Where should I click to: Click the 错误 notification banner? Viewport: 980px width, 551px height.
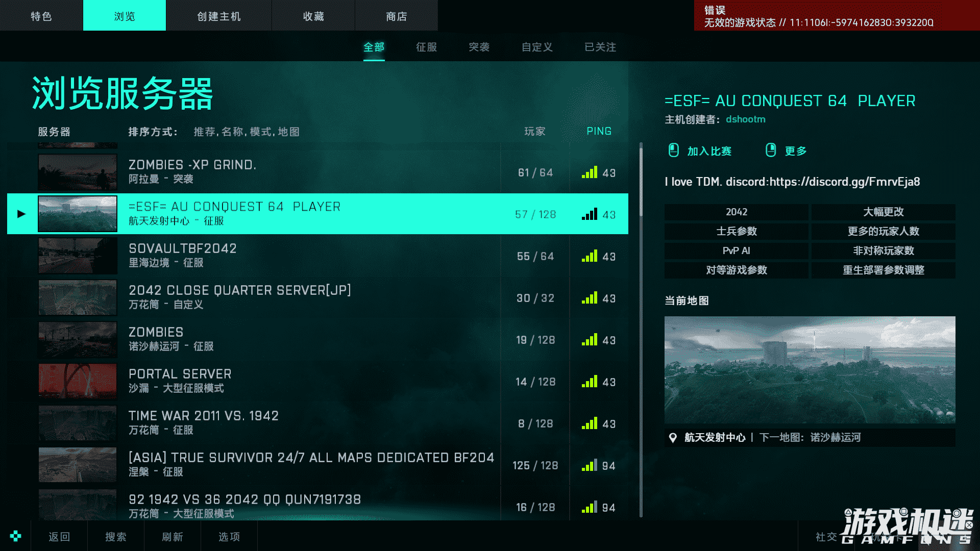tap(837, 15)
